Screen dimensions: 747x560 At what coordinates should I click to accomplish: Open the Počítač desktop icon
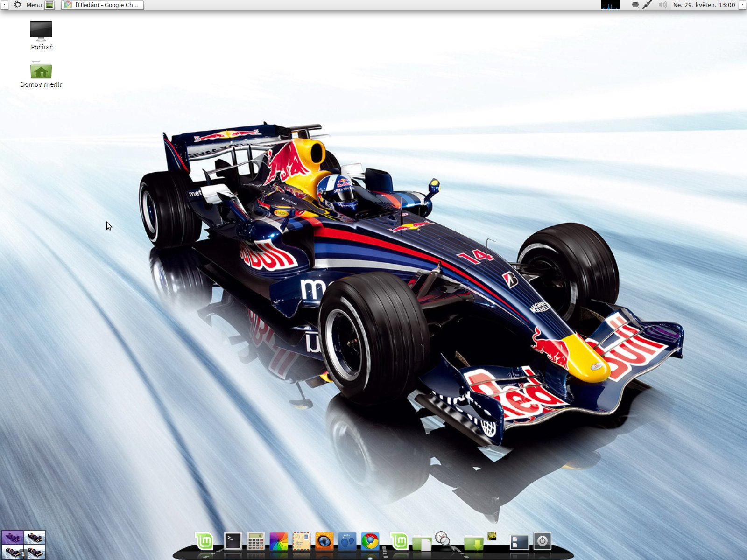point(42,35)
